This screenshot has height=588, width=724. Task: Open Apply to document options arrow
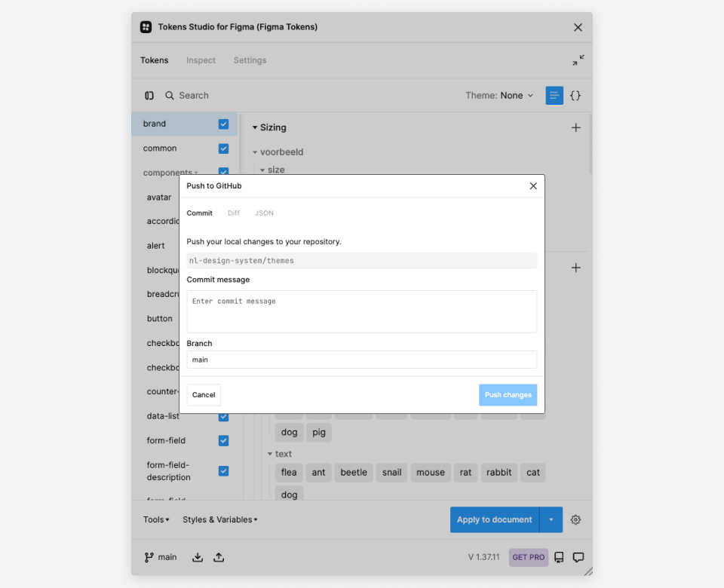[551, 519]
